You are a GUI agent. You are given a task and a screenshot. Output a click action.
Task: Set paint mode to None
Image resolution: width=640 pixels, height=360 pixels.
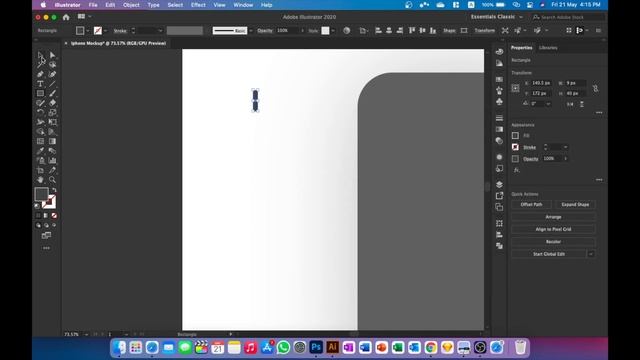coord(54,216)
